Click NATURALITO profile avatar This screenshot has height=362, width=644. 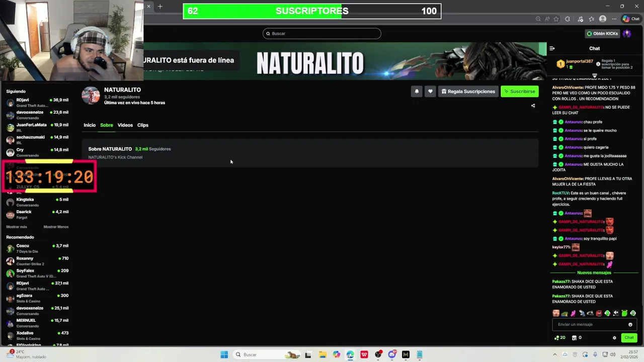(x=91, y=95)
